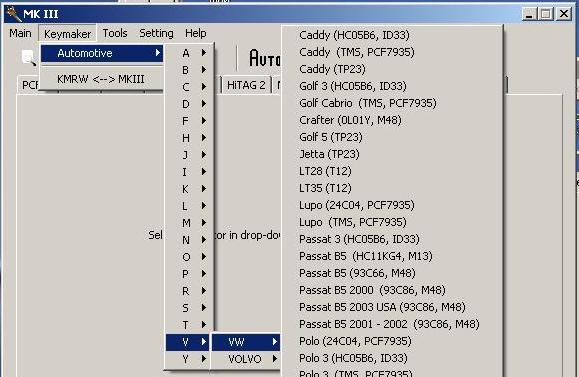The width and height of the screenshot is (579, 377).
Task: Click the Keymaker menu
Action: point(67,34)
